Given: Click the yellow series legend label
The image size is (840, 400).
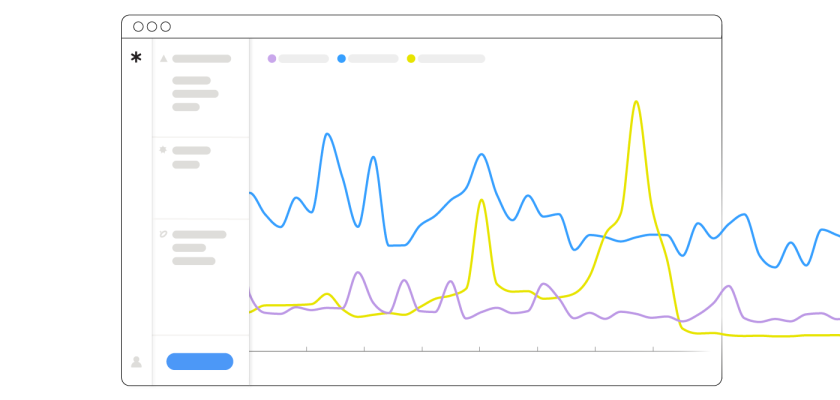Looking at the screenshot, I should [x=451, y=59].
